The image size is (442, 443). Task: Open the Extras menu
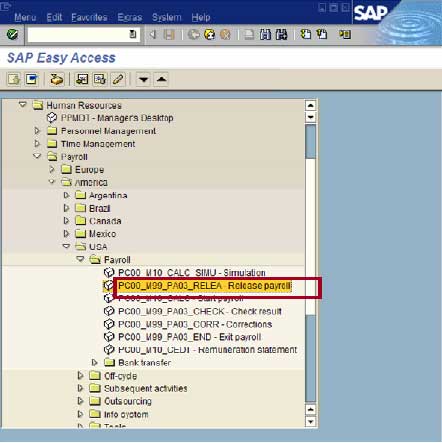130,17
